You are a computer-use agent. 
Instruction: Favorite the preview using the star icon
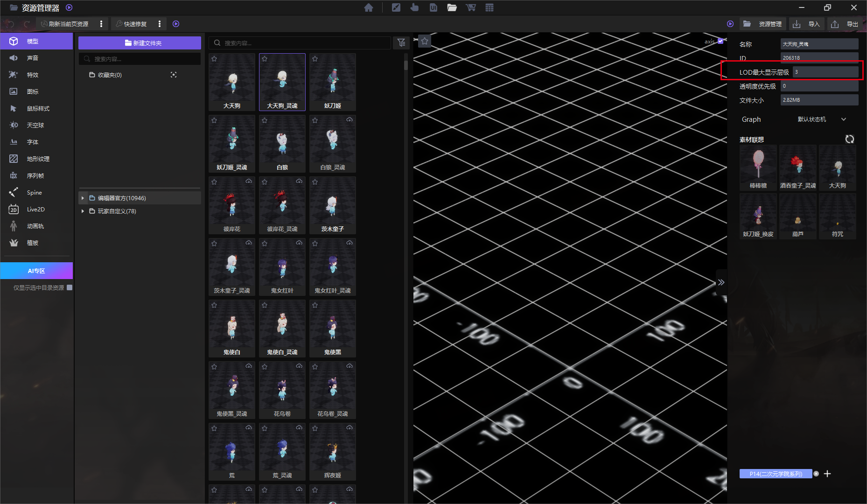(425, 41)
